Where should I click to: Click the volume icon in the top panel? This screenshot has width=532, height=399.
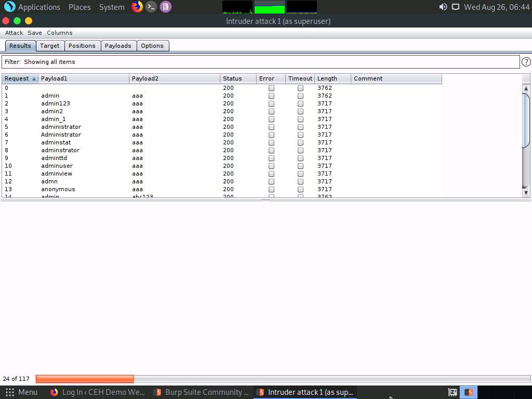pos(443,7)
